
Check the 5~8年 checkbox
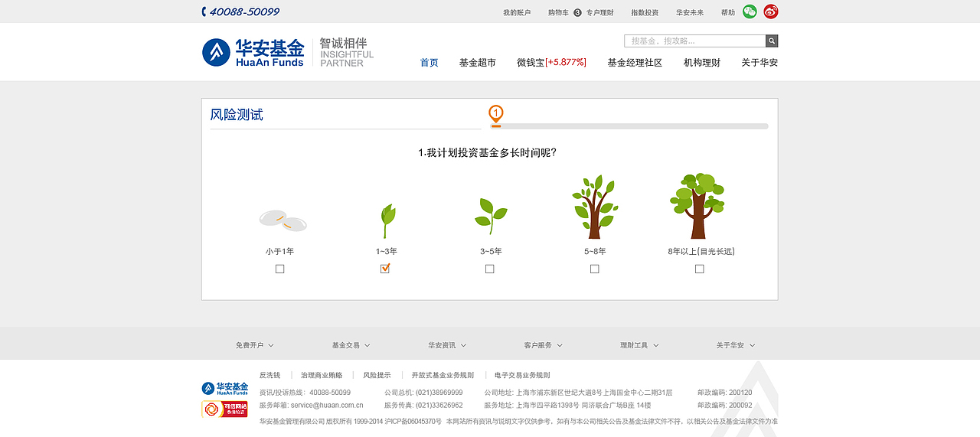595,269
